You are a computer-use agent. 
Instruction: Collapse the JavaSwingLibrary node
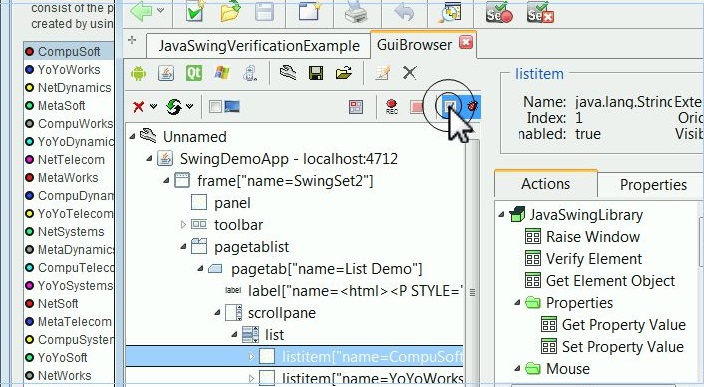pyautogui.click(x=502, y=214)
